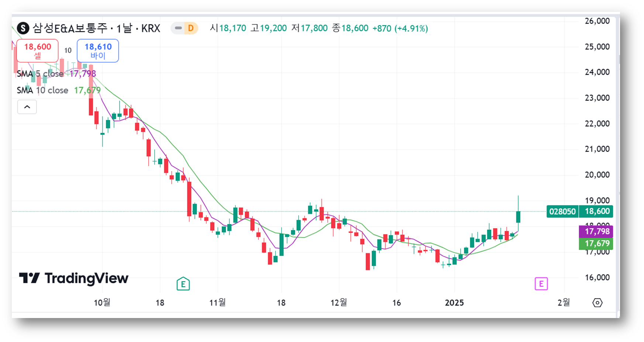Click the purple 17,798 SMA price label
The image size is (644, 342).
596,231
